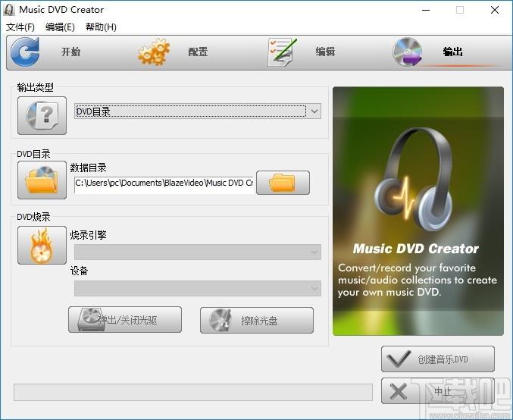
Task: Expand the 烧录引擎 burn engine dropdown
Action: pos(197,252)
